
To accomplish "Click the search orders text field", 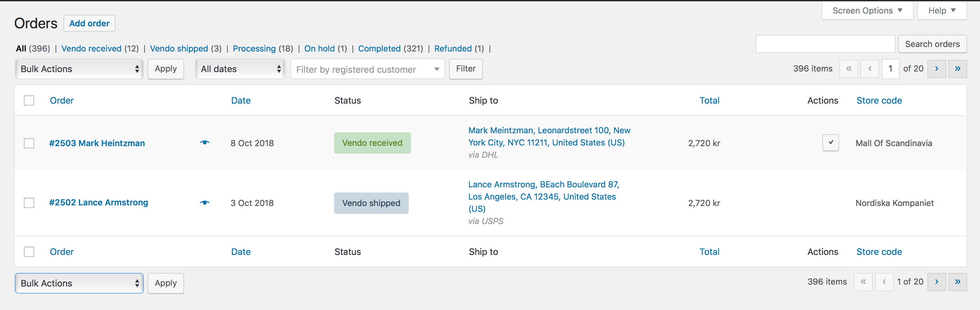I will pos(825,44).
